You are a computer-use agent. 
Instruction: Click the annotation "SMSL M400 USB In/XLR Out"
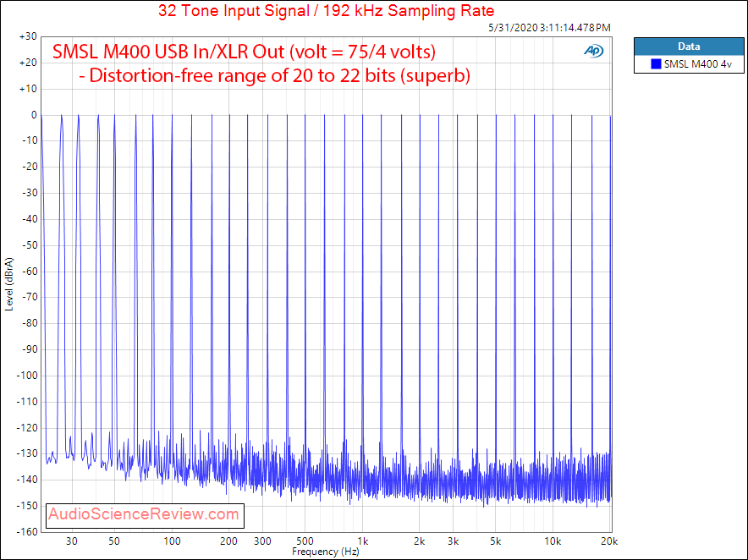tap(168, 52)
